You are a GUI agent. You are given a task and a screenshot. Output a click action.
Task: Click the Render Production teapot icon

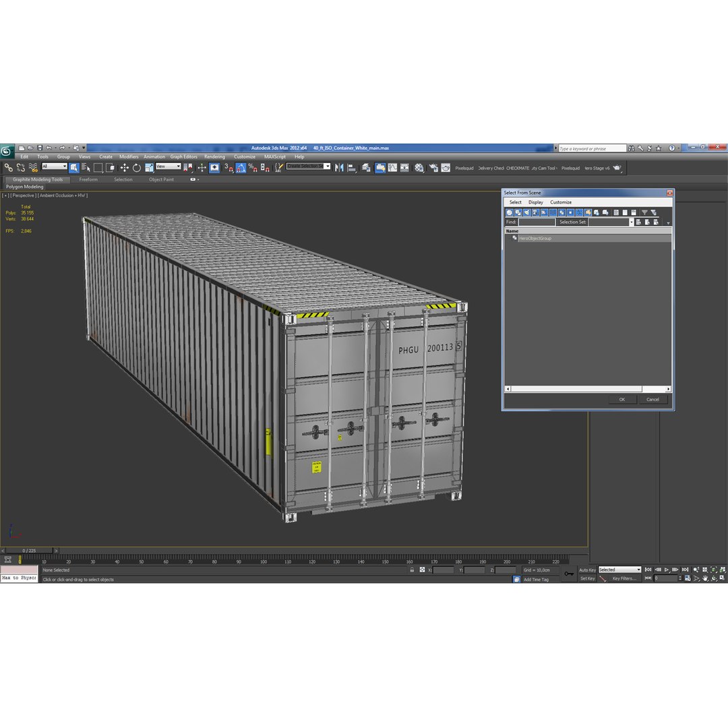[x=446, y=168]
